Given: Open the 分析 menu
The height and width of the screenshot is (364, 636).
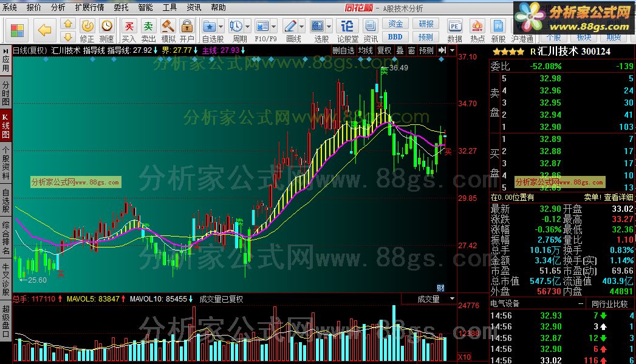Looking at the screenshot, I should click(58, 7).
